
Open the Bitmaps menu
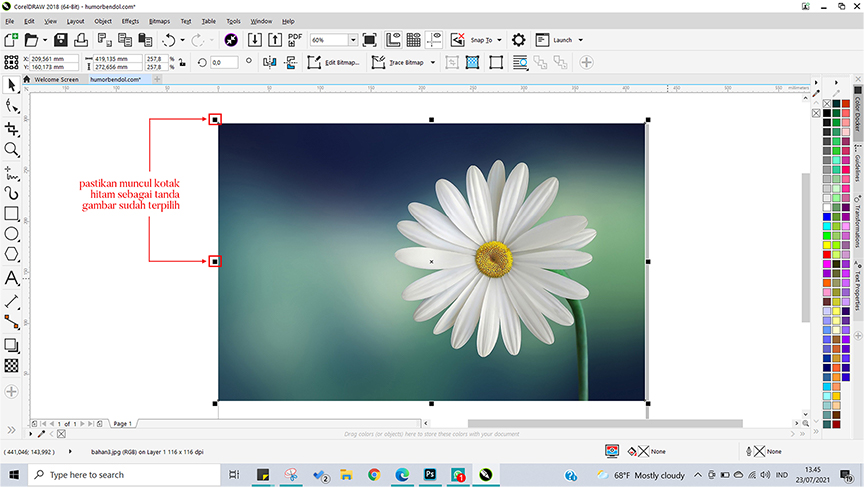click(159, 21)
